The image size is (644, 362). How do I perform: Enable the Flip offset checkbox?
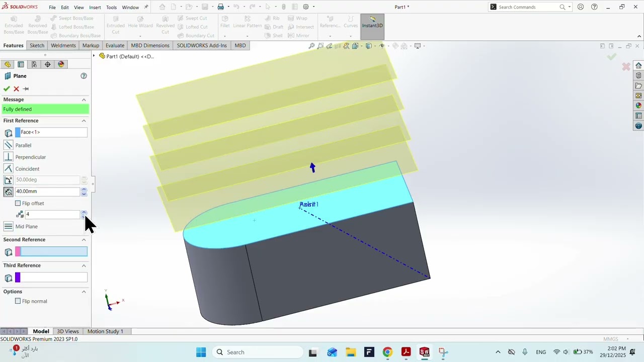tap(18, 203)
